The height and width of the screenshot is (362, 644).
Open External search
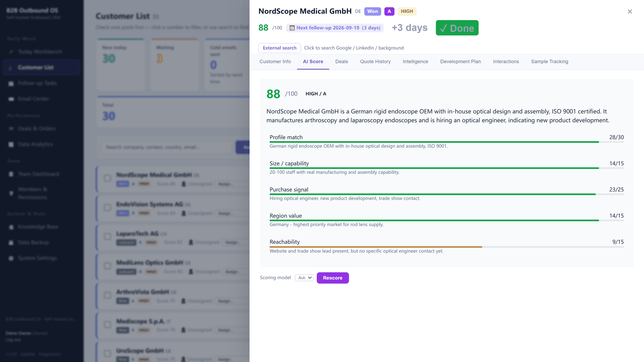tap(280, 48)
